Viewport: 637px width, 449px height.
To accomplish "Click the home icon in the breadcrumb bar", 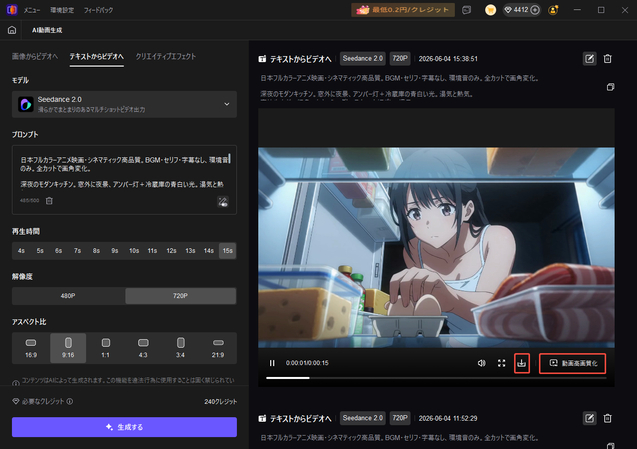I will (x=12, y=30).
